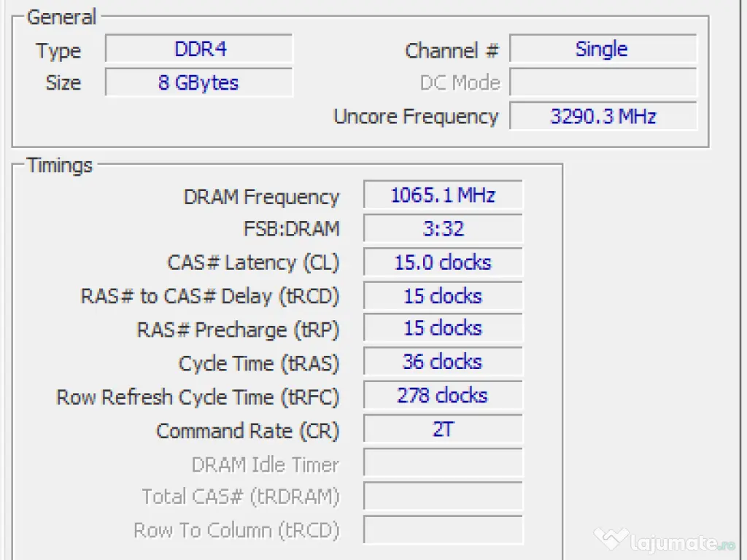Click the Row Refresh Cycle Time 278 clocks field
The image size is (747, 560).
[x=443, y=396]
